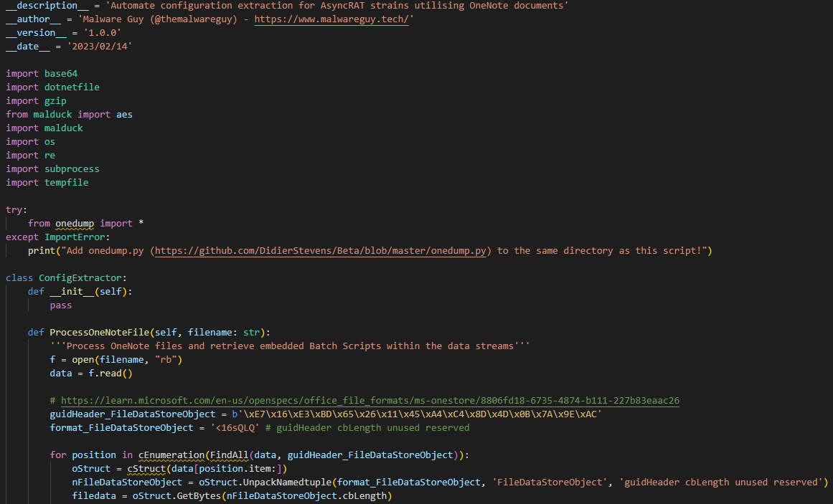833x504 pixels.
Task: Click the date string '2023/02/14'
Action: (x=99, y=46)
